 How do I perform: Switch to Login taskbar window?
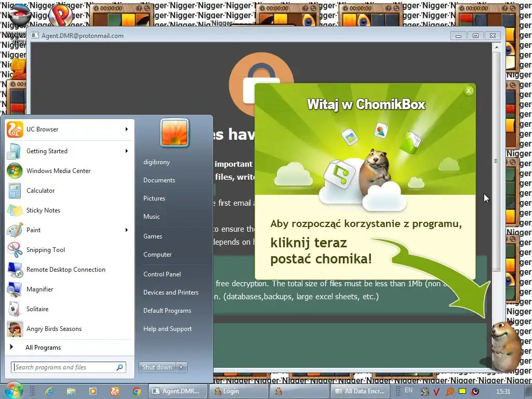tap(238, 391)
